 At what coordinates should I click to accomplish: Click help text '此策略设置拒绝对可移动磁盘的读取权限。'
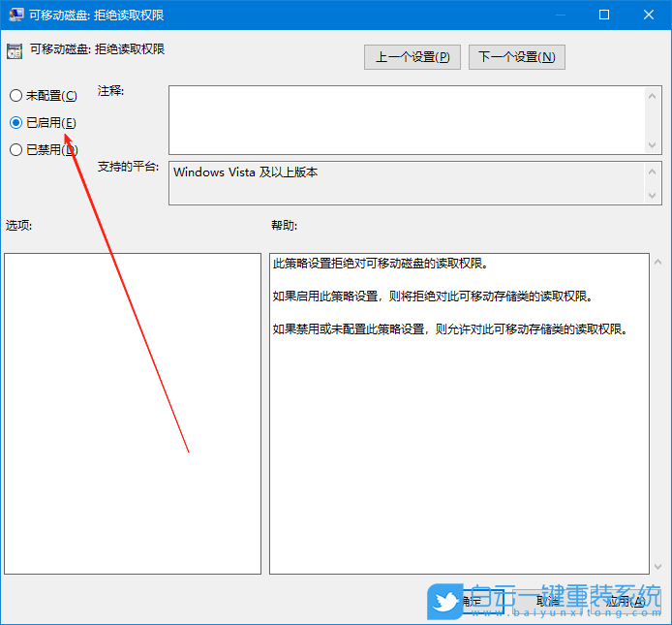pyautogui.click(x=381, y=263)
